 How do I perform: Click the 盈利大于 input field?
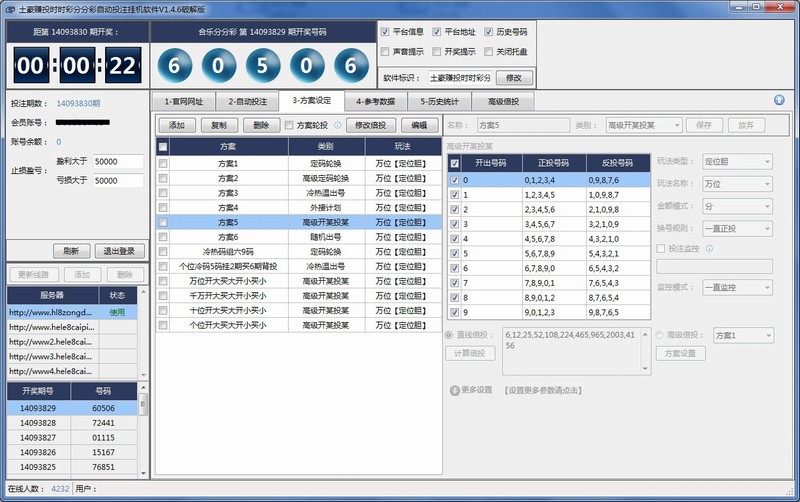(x=118, y=161)
